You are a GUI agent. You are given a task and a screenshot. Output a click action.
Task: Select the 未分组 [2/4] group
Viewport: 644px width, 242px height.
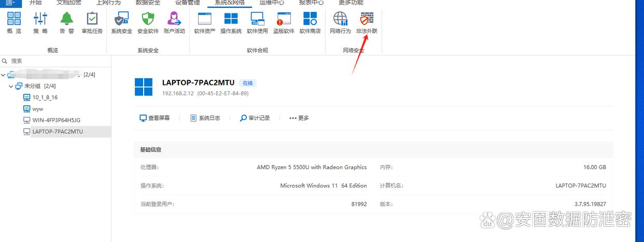40,86
